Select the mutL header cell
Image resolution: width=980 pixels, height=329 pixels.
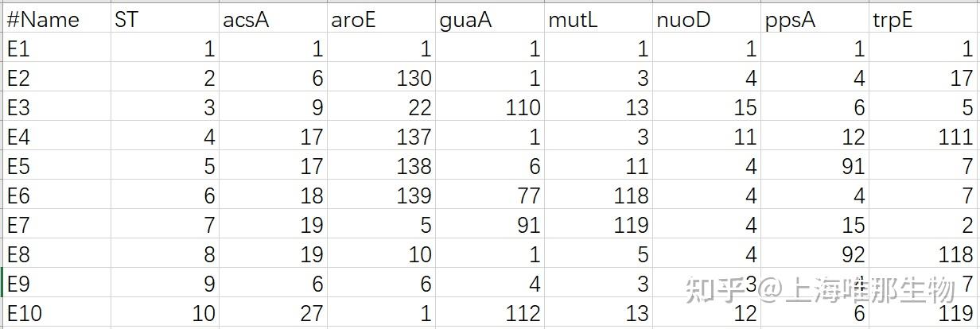[x=598, y=18]
